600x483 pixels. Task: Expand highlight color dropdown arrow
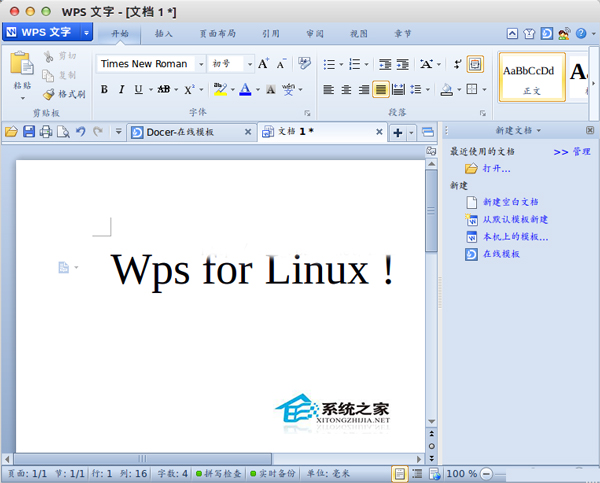[x=232, y=90]
